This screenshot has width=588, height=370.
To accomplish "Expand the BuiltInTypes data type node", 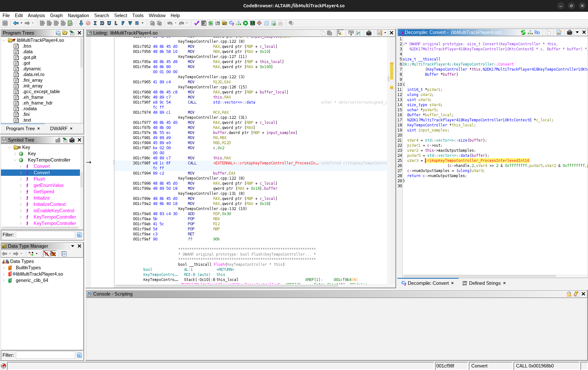I will tap(4, 268).
